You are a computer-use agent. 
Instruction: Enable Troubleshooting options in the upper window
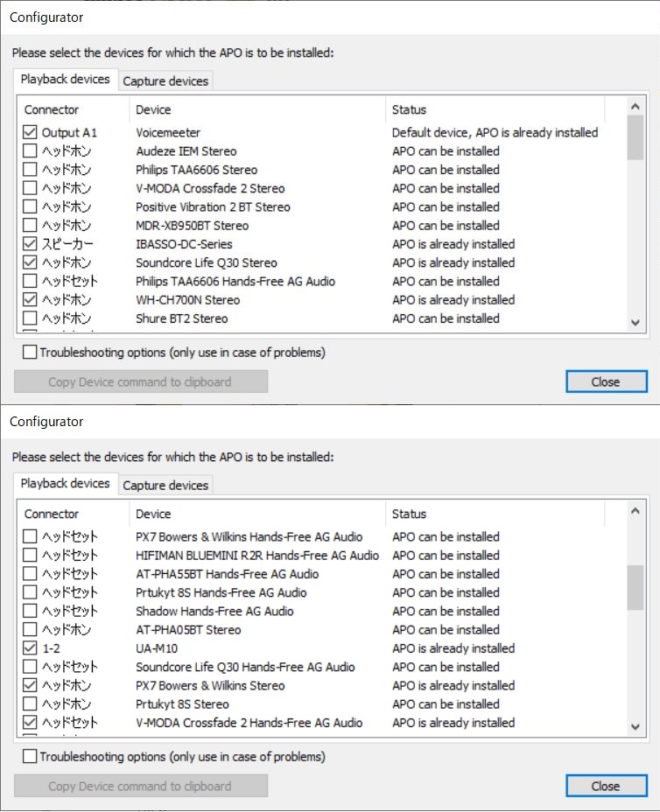[30, 353]
